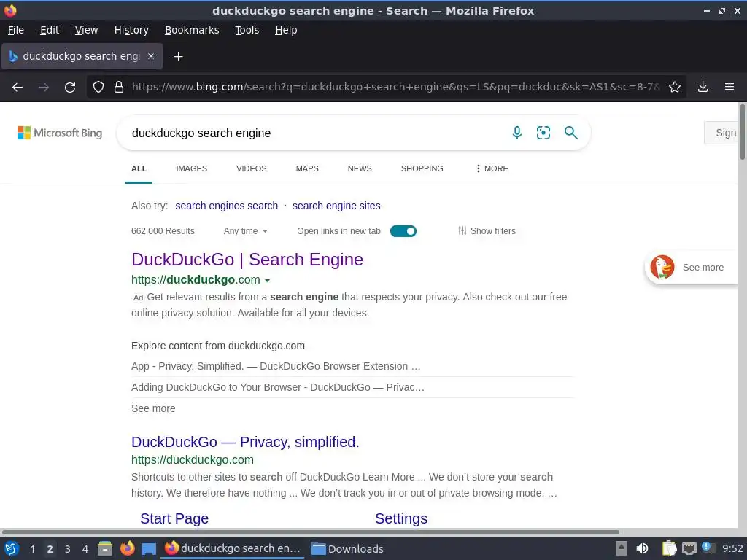Expand the duckduckgo.com ad URL arrow

pyautogui.click(x=267, y=281)
